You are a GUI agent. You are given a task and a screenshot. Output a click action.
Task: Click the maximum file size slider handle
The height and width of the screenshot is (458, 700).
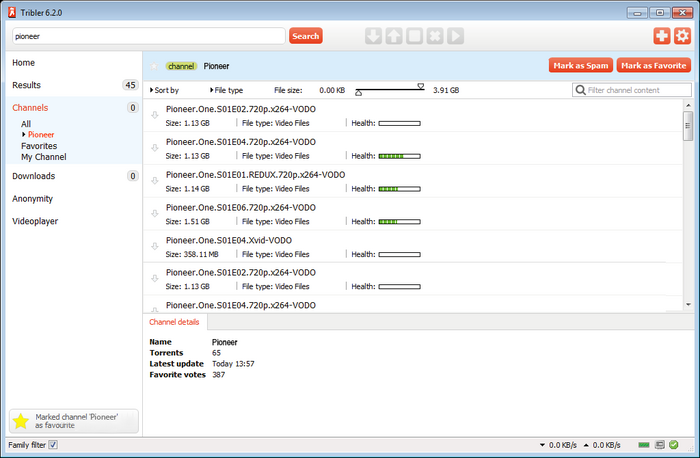coord(421,86)
